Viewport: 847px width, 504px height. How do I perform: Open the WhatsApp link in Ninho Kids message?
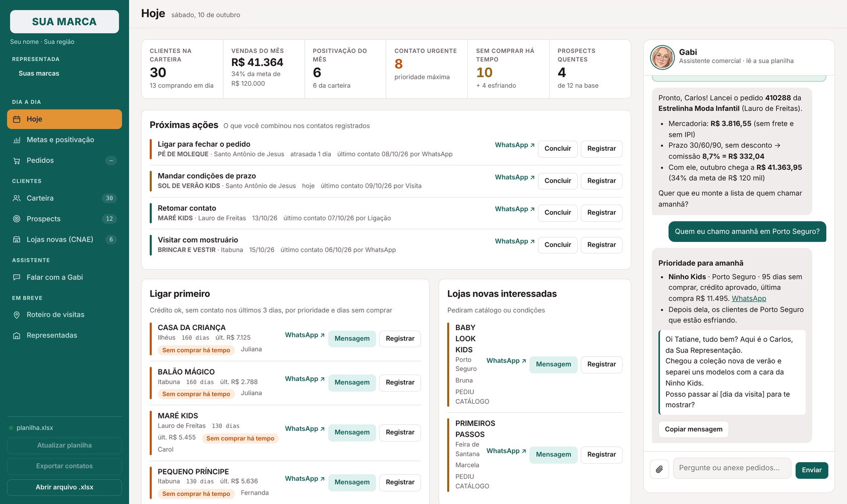coord(749,298)
